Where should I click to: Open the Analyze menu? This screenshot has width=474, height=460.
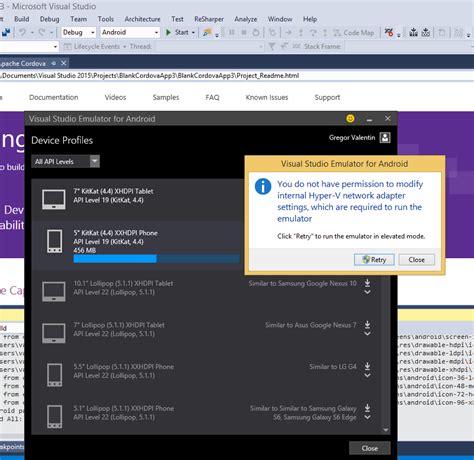coord(246,19)
